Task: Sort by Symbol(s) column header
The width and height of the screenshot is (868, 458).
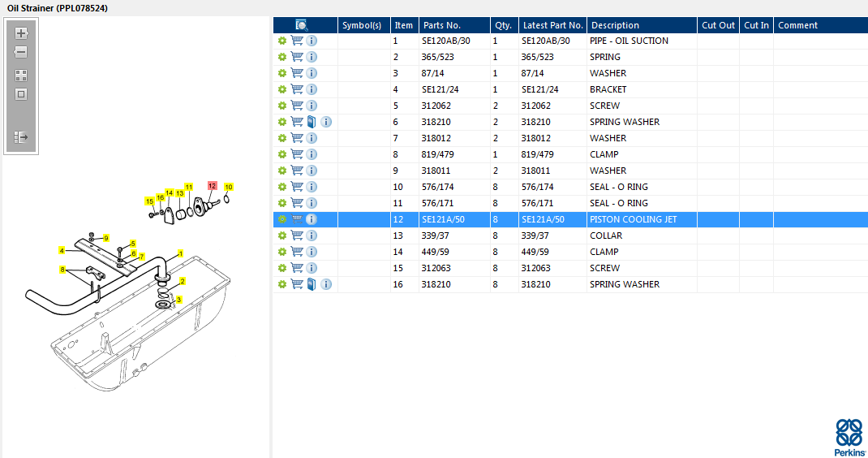Action: [x=363, y=25]
